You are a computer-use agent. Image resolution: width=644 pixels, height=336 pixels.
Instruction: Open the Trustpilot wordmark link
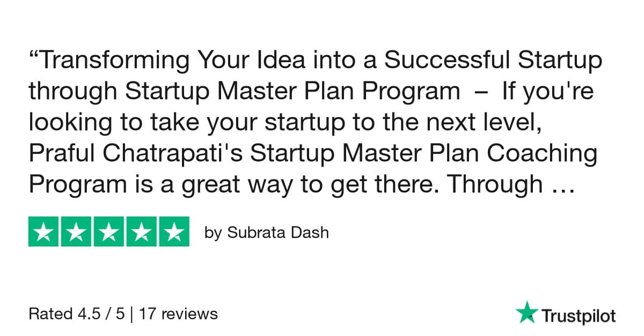pyautogui.click(x=577, y=316)
